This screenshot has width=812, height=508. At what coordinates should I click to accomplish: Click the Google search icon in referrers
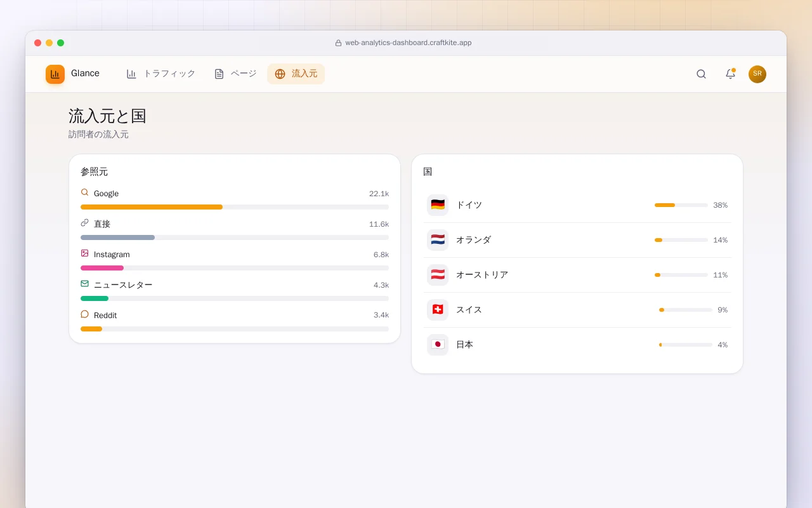84,192
